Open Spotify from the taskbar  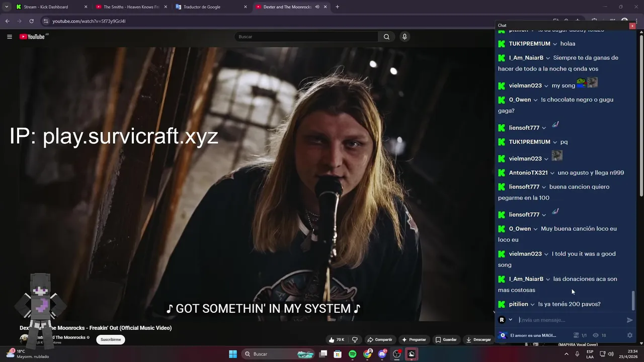[x=353, y=354]
